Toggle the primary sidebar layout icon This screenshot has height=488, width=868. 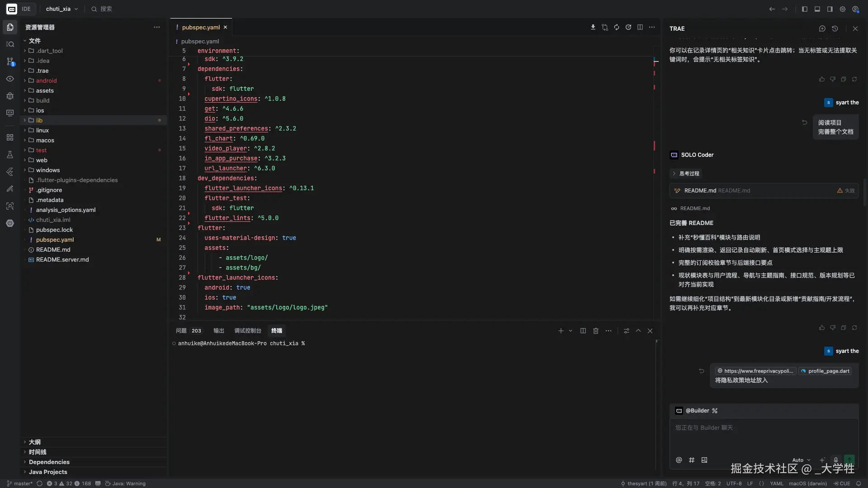click(805, 9)
